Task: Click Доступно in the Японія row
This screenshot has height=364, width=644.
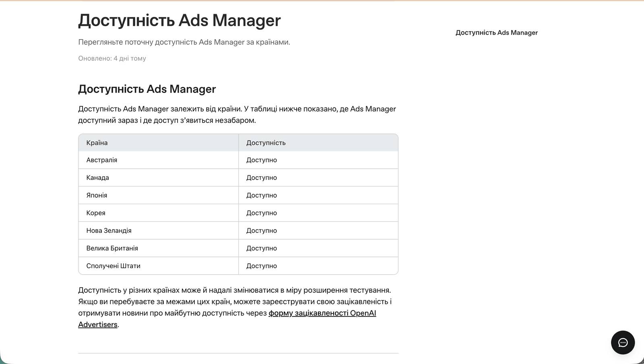Action: click(262, 195)
